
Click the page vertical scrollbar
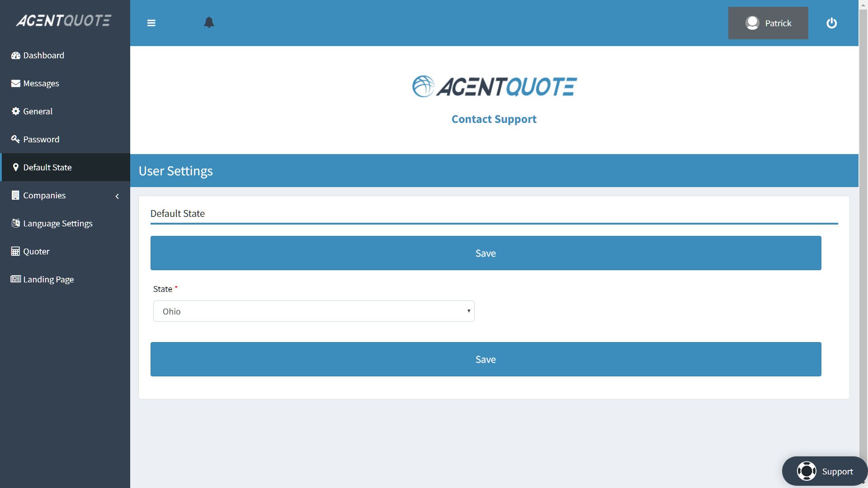coord(863,244)
